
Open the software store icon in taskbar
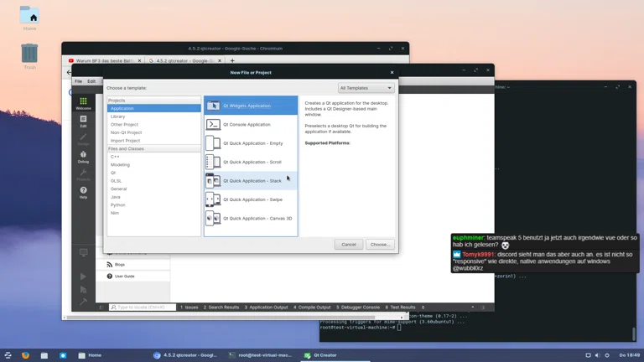[x=63, y=355]
